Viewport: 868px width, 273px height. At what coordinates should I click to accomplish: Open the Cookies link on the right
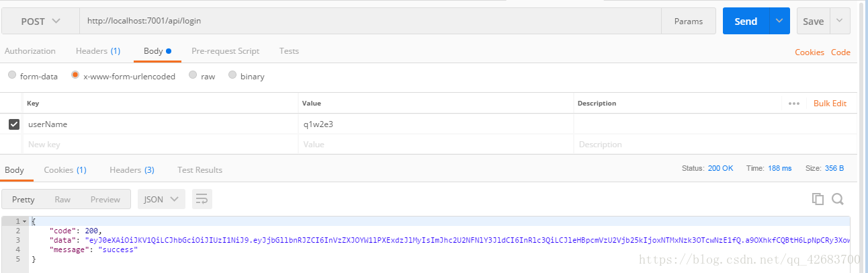(x=810, y=52)
